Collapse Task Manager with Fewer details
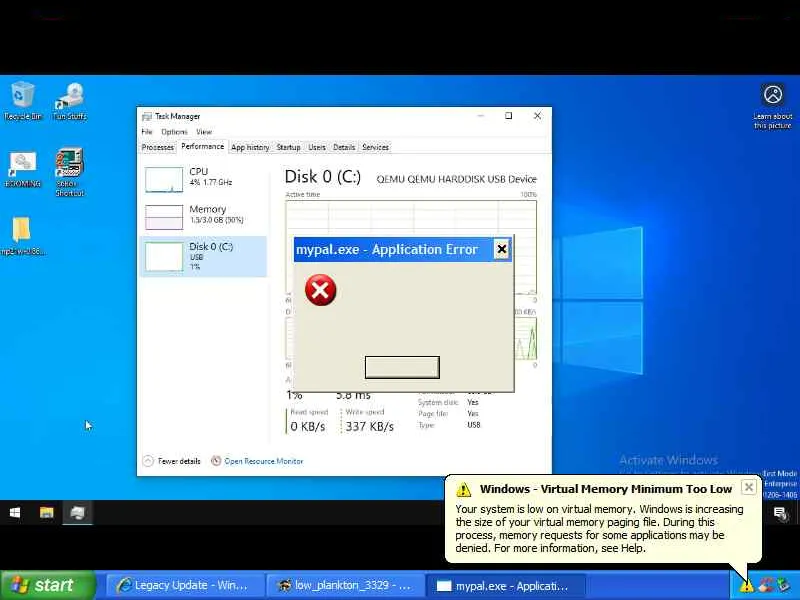800x600 pixels. 171,461
